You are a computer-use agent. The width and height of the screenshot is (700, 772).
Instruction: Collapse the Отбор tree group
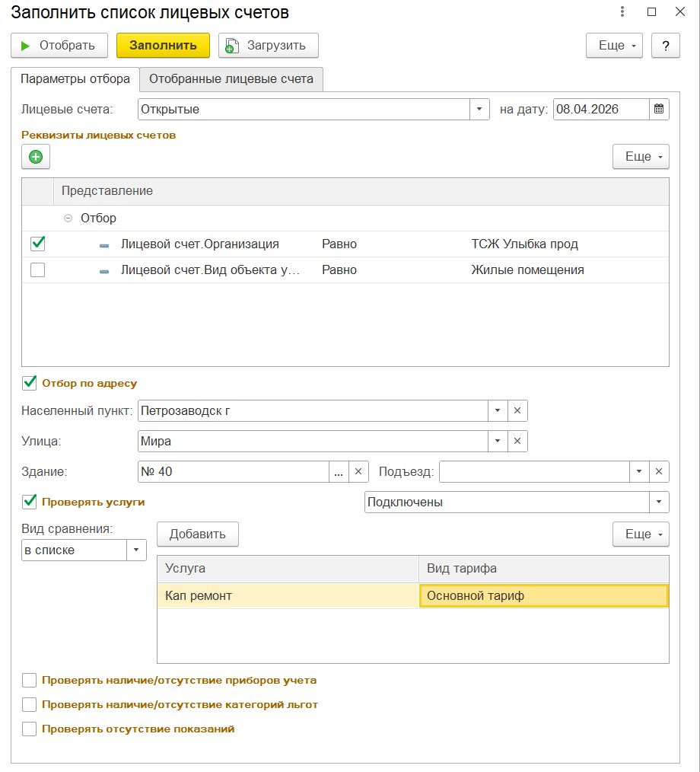pos(68,219)
